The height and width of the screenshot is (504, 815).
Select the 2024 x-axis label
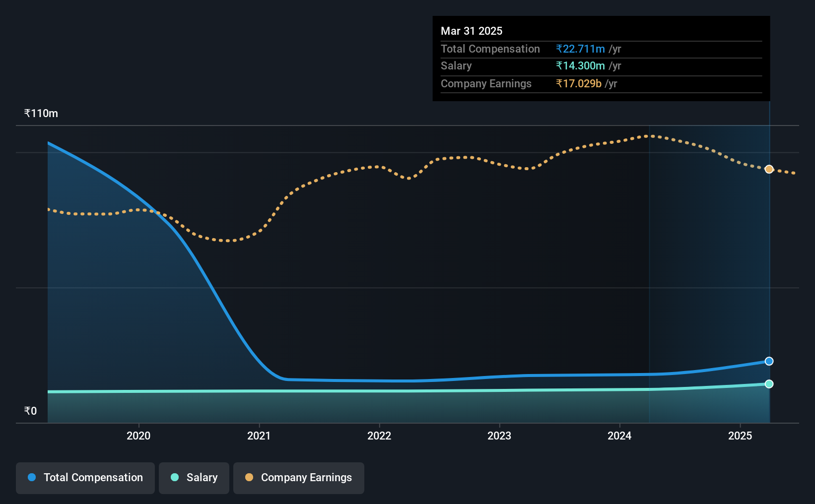coord(619,436)
